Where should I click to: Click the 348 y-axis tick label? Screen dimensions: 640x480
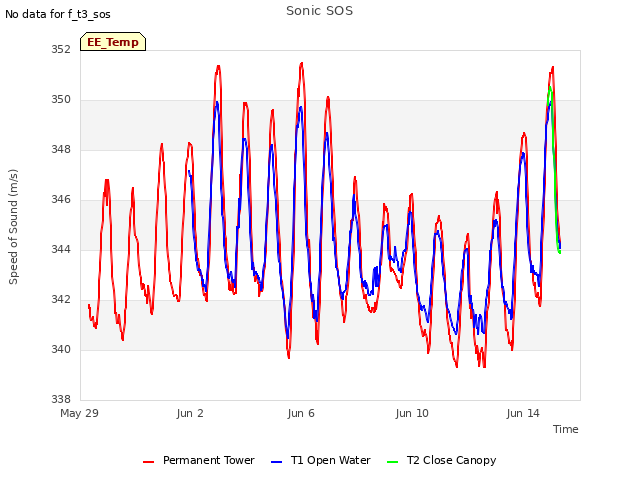[x=61, y=149]
